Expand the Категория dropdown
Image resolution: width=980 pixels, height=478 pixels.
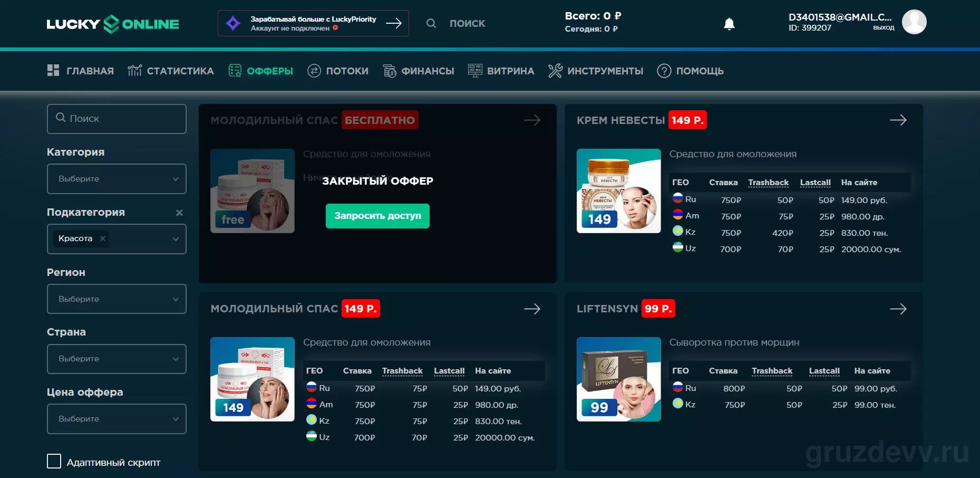(117, 179)
